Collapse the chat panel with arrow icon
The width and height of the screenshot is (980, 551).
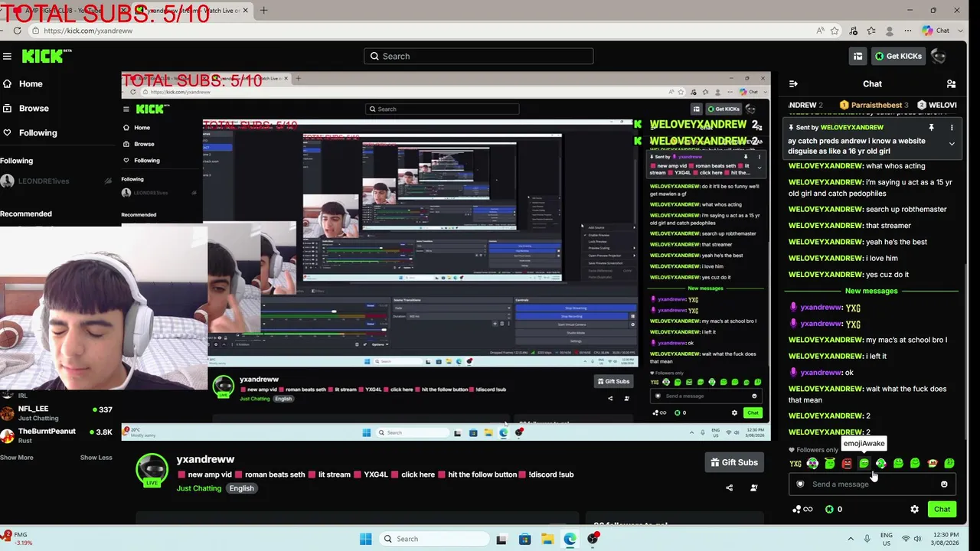pyautogui.click(x=793, y=83)
